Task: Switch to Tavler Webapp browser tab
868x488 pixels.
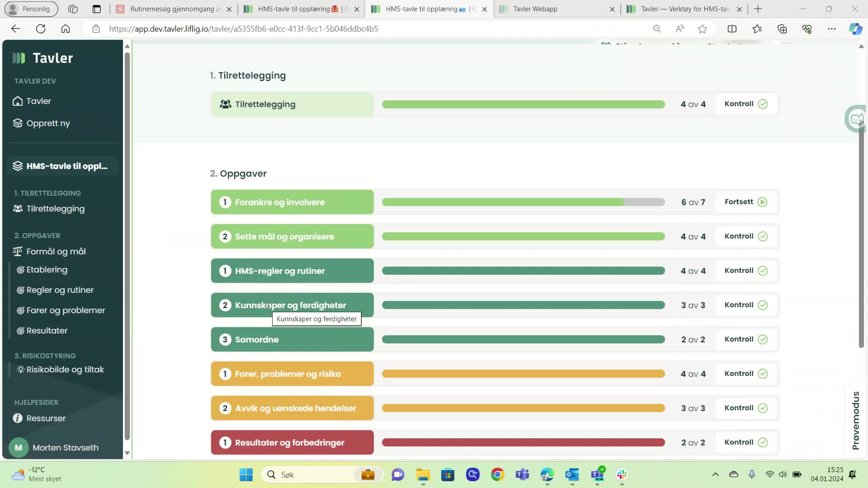Action: pyautogui.click(x=535, y=9)
